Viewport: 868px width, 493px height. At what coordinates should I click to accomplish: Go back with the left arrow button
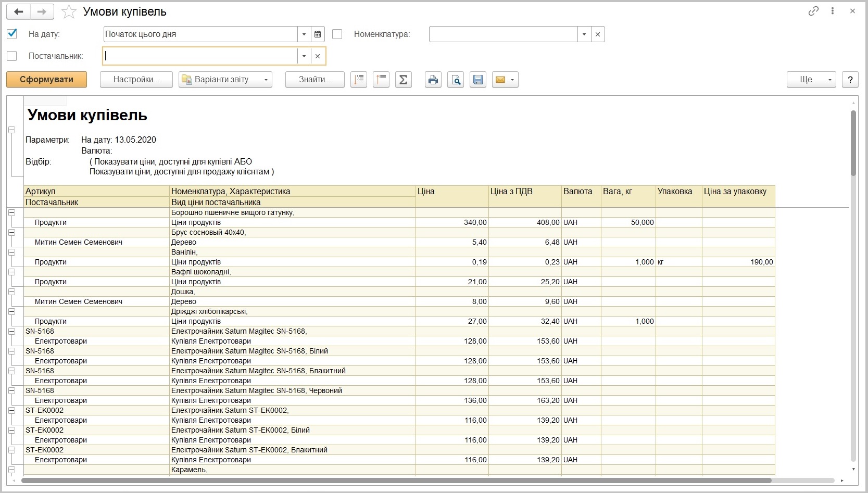18,11
